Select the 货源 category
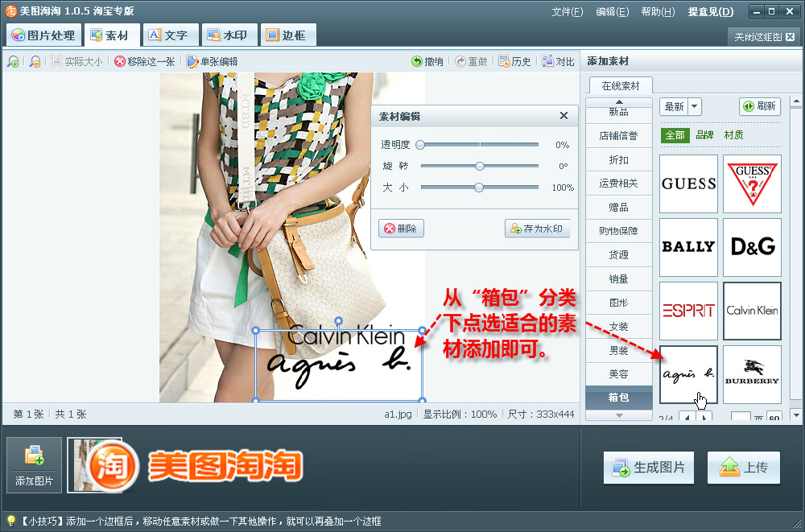 tap(618, 254)
